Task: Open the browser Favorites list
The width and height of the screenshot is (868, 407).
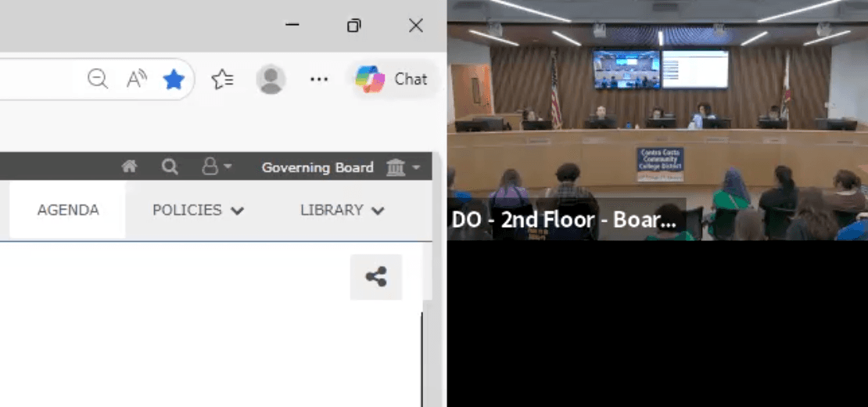Action: pos(223,79)
